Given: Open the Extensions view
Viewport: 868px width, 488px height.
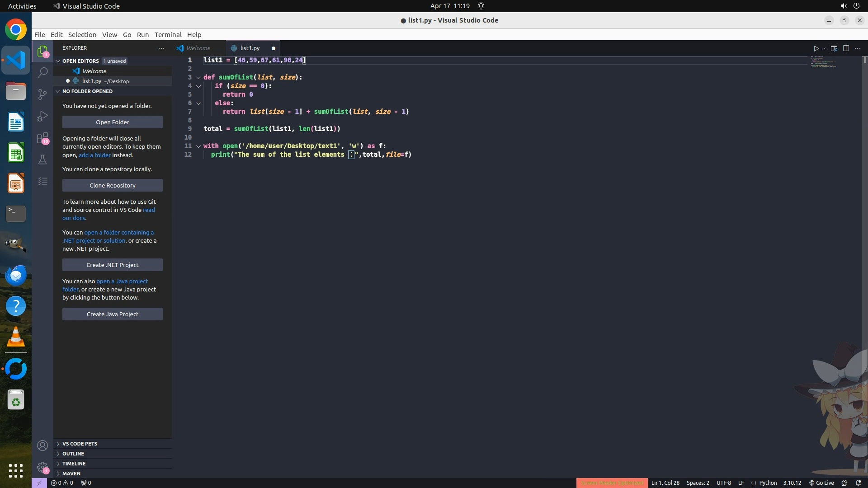Looking at the screenshot, I should tap(42, 138).
